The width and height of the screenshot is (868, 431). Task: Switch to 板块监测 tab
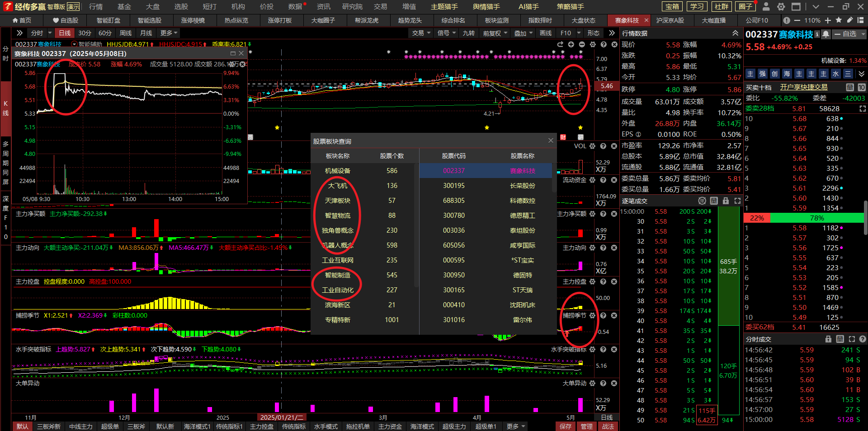click(x=496, y=20)
